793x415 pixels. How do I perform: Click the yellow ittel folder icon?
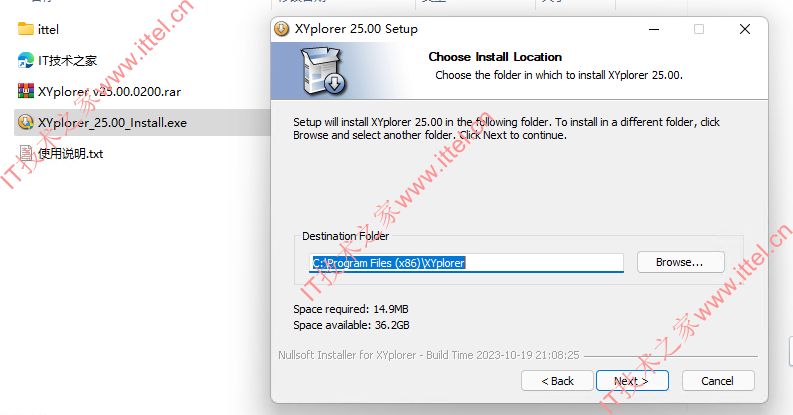[25, 29]
